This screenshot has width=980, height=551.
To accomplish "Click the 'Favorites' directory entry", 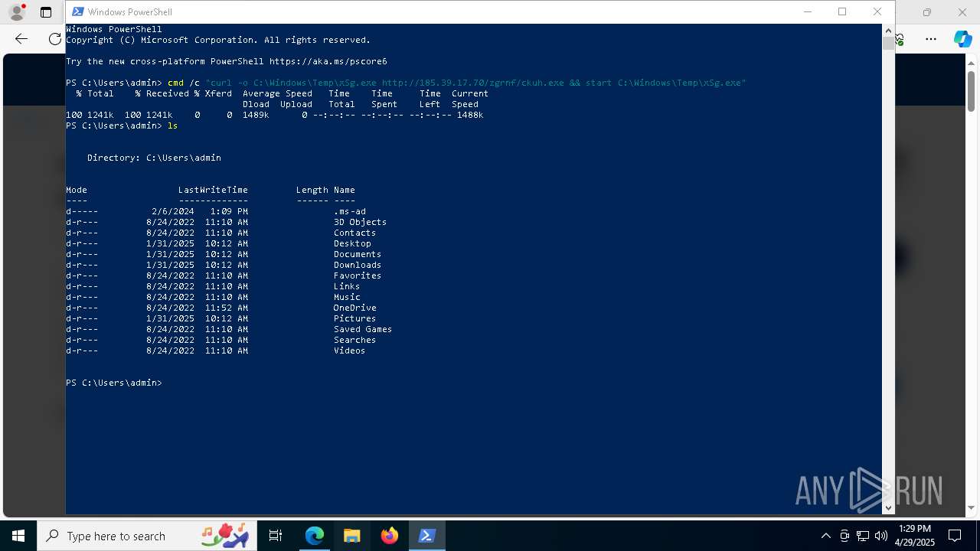I will click(x=357, y=275).
